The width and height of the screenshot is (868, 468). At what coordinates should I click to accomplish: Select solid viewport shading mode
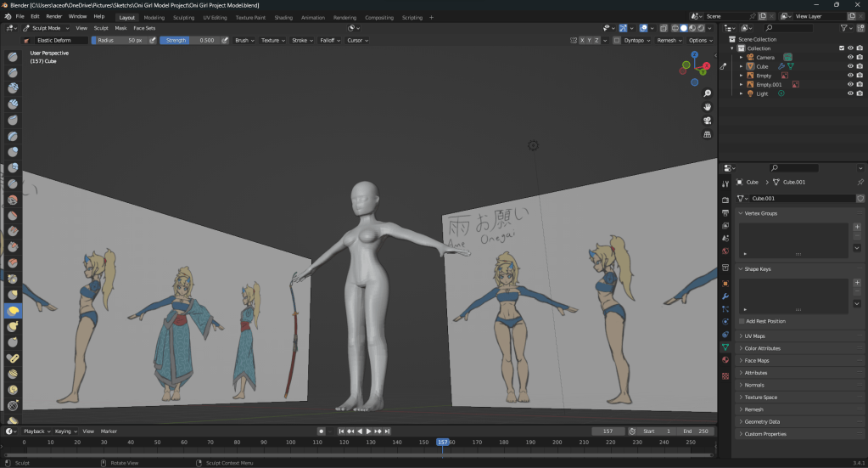(x=684, y=28)
